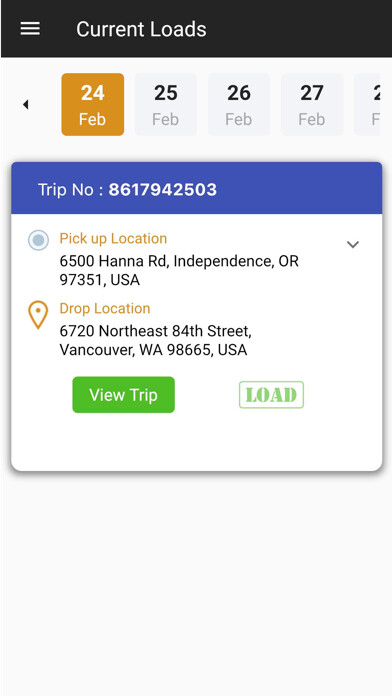Click the Trip No 8617942503 header
Viewport: 392px width, 696px height.
coord(127,190)
